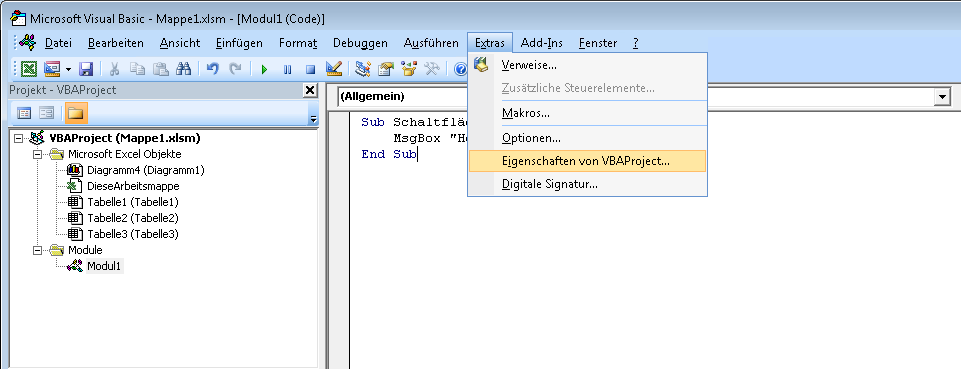Collapse the VBAProject (Mappe1.xlsm) node
This screenshot has width=961, height=369.
[x=18, y=139]
